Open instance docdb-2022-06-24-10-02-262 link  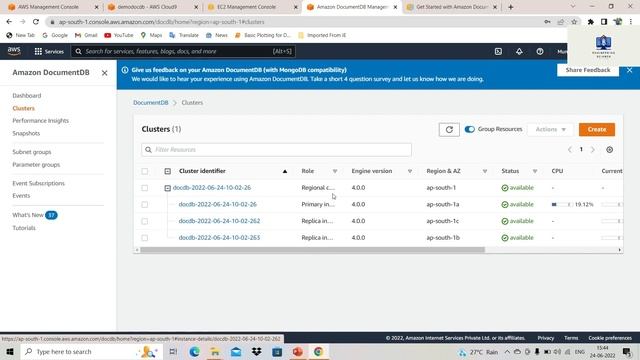[x=219, y=221]
